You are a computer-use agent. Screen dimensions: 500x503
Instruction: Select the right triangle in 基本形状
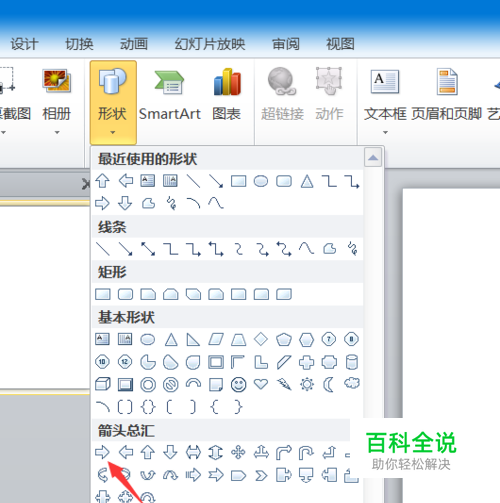(193, 339)
